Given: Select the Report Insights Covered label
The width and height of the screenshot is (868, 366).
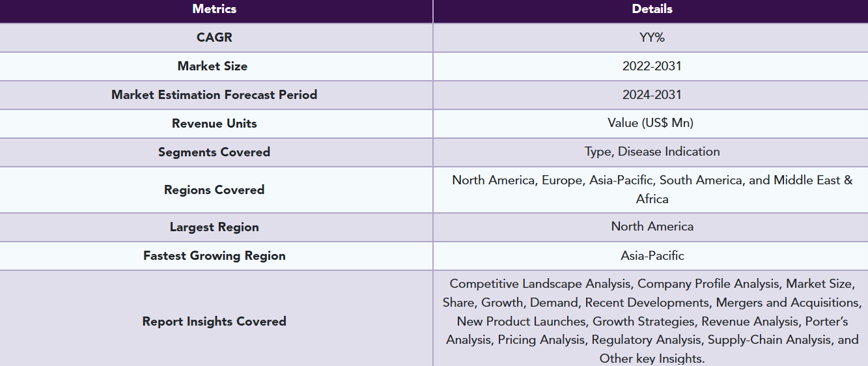Looking at the screenshot, I should (214, 322).
